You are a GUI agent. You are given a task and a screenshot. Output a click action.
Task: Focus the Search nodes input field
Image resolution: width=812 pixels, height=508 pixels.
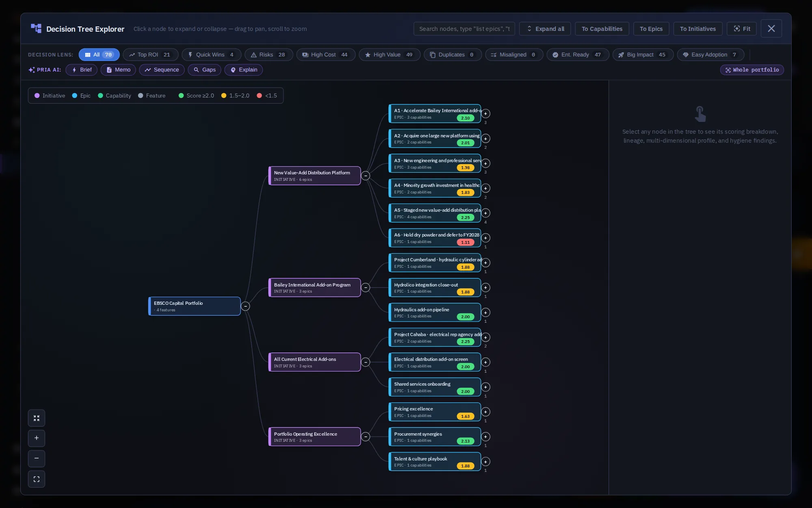pyautogui.click(x=464, y=29)
